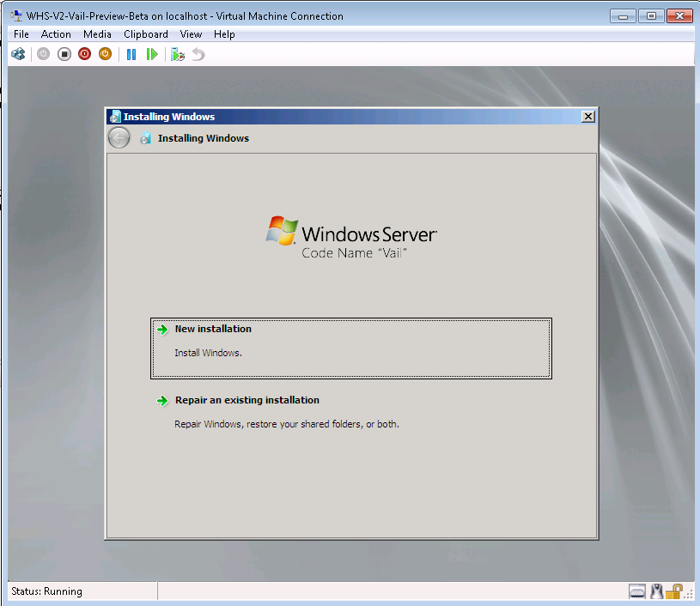Choose New installation option
The image size is (700, 606).
pos(351,348)
